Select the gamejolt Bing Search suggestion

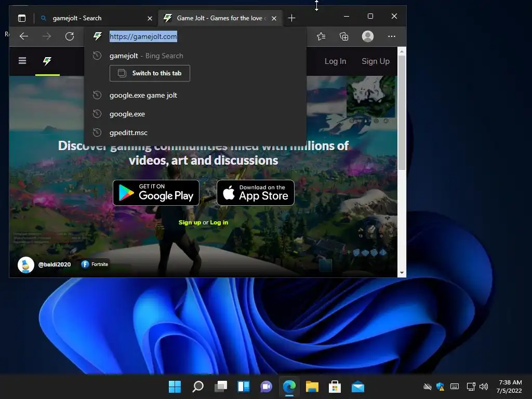pyautogui.click(x=195, y=56)
